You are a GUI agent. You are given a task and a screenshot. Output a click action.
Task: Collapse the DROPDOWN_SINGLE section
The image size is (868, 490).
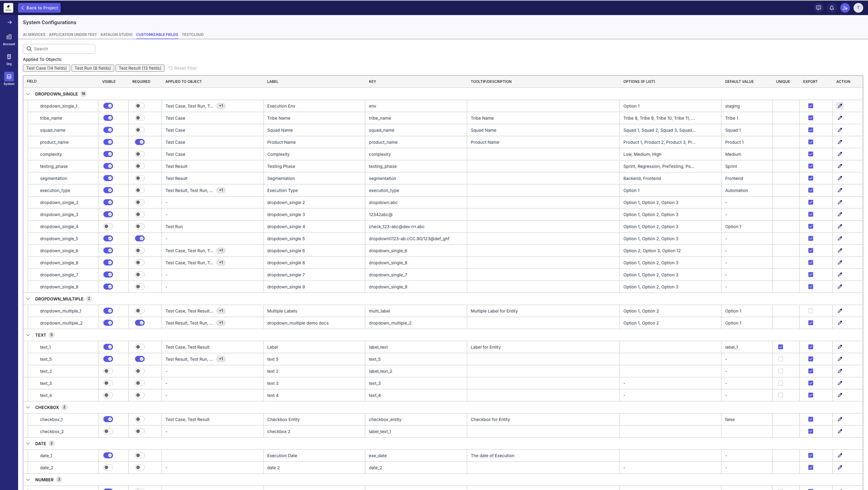tap(28, 94)
